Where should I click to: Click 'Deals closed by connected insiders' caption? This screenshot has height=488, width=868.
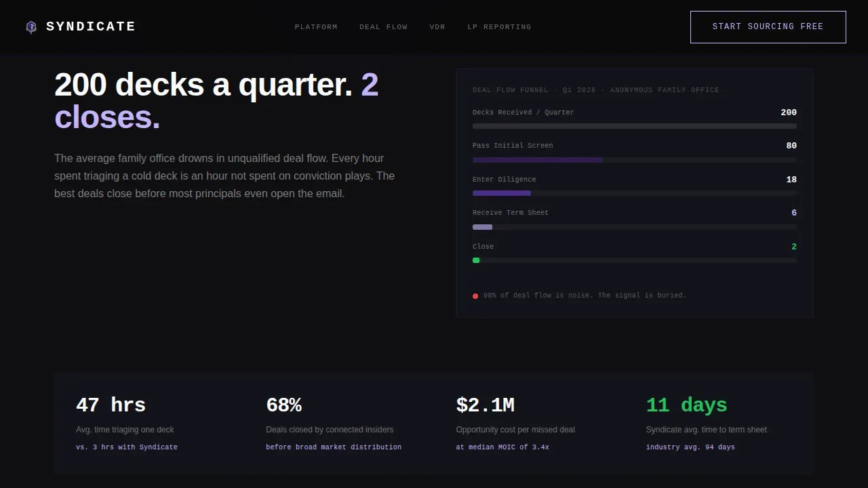click(330, 430)
